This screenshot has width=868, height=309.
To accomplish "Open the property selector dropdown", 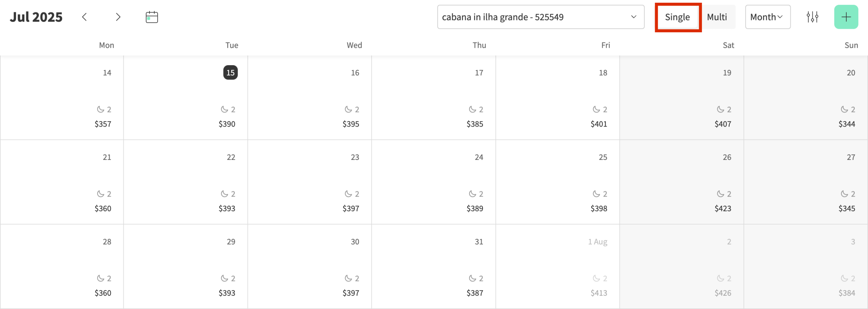I will click(x=541, y=17).
